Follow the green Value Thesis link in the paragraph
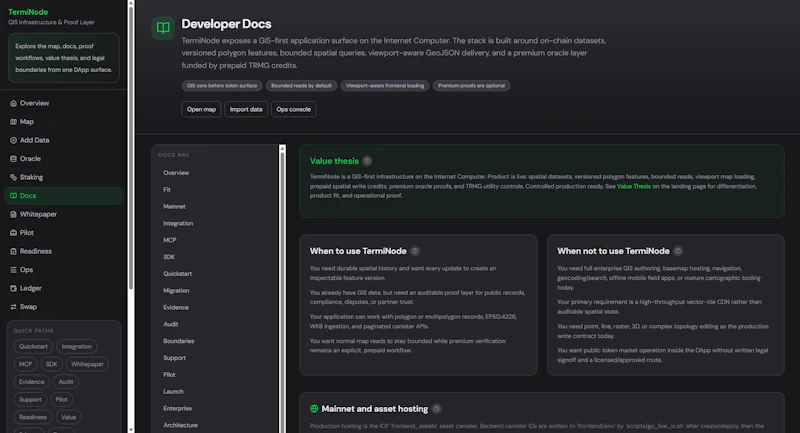Image resolution: width=800 pixels, height=433 pixels. coord(634,187)
